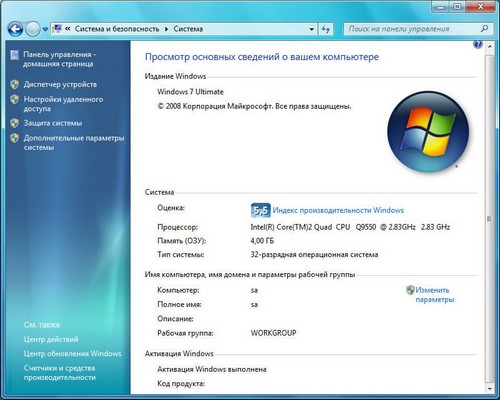Open 'Дополнительные параметры системы' link
The image size is (500, 400).
pyautogui.click(x=74, y=142)
